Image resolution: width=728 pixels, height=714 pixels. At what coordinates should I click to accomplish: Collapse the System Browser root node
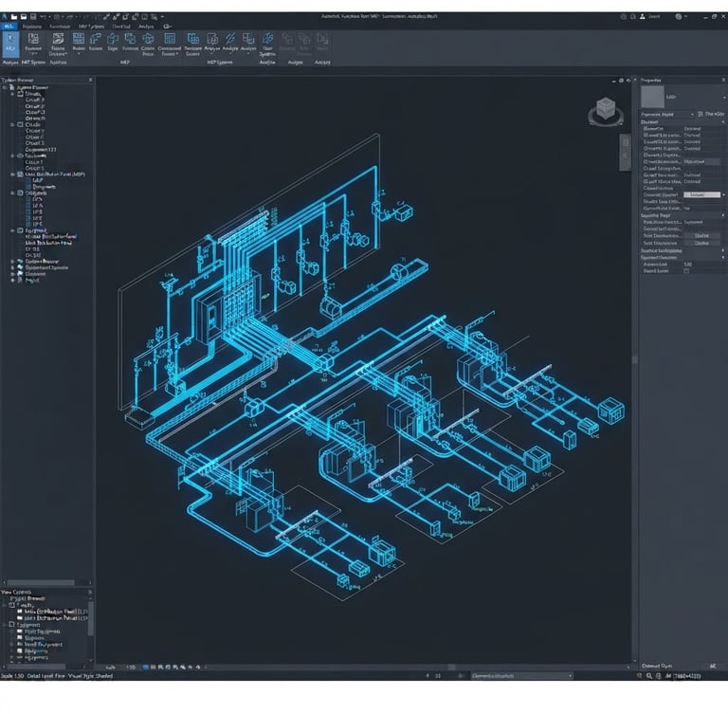[5, 87]
